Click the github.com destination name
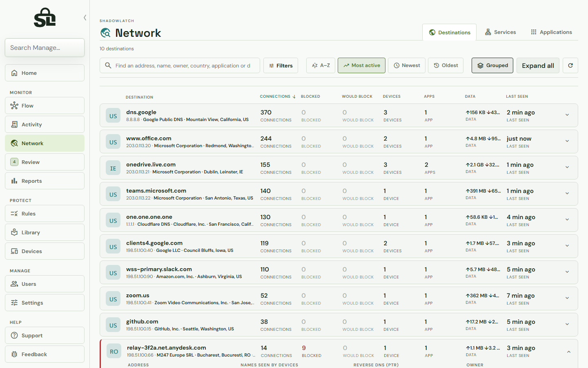 142,321
